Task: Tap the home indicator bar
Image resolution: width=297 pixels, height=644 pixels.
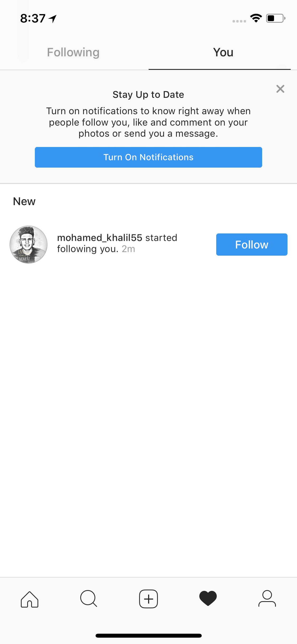Action: 148,636
